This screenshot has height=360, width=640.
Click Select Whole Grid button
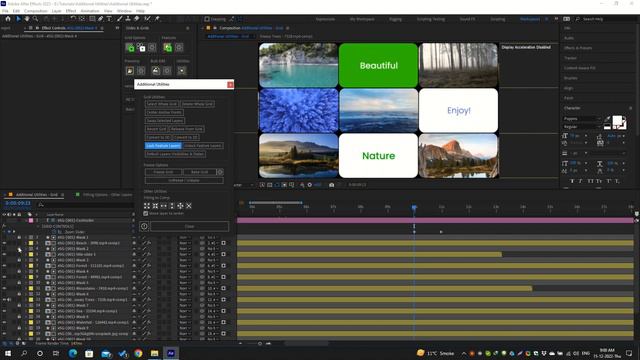(162, 104)
